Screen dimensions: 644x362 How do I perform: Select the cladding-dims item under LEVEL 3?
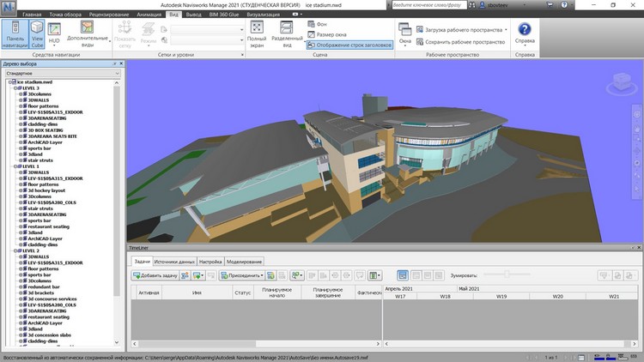pos(42,124)
